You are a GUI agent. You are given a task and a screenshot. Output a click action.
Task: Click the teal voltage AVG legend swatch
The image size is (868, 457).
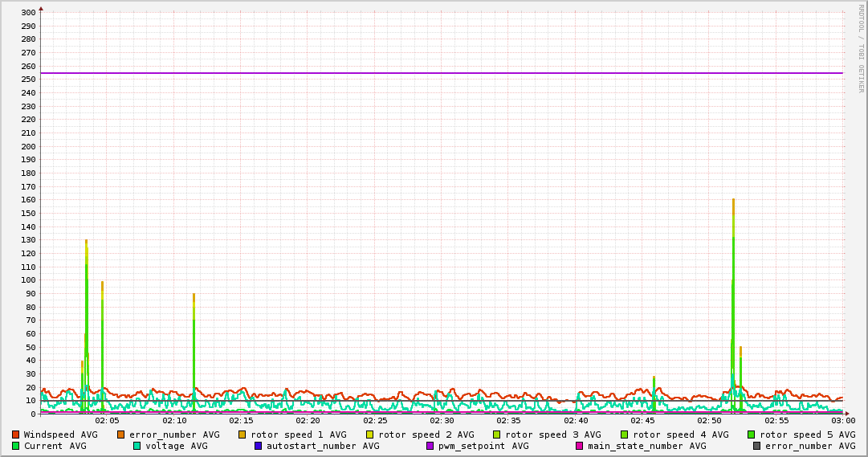click(x=137, y=446)
